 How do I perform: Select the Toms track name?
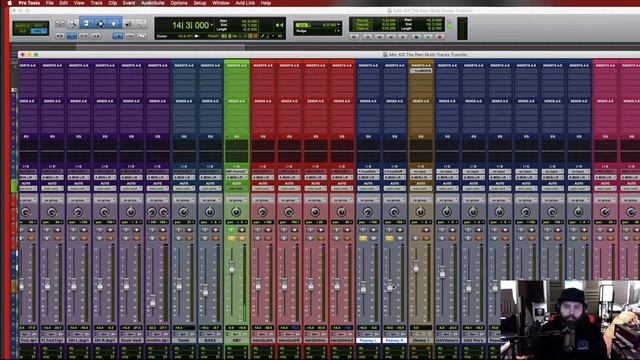coord(184,340)
